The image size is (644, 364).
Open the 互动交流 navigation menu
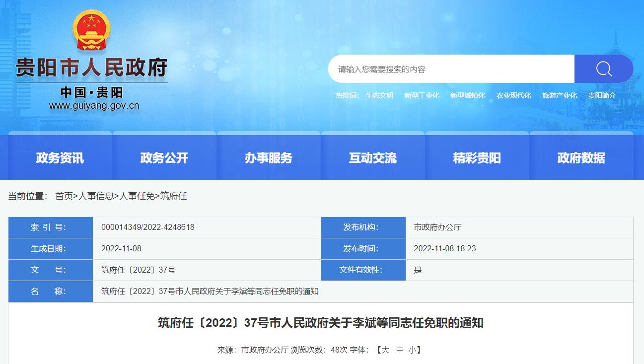(x=373, y=157)
